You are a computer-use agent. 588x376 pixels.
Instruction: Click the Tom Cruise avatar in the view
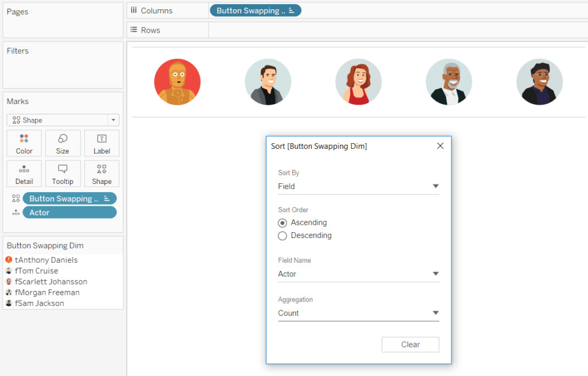[x=268, y=82]
